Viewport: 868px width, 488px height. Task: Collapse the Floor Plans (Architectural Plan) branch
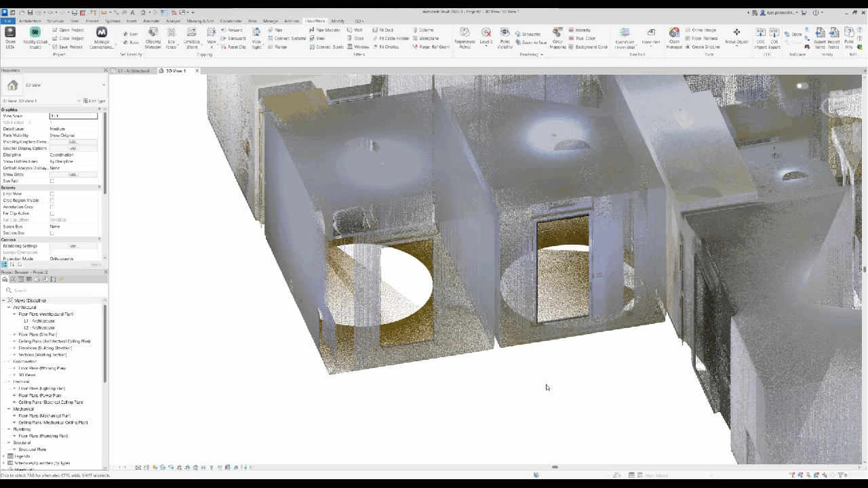[15, 314]
